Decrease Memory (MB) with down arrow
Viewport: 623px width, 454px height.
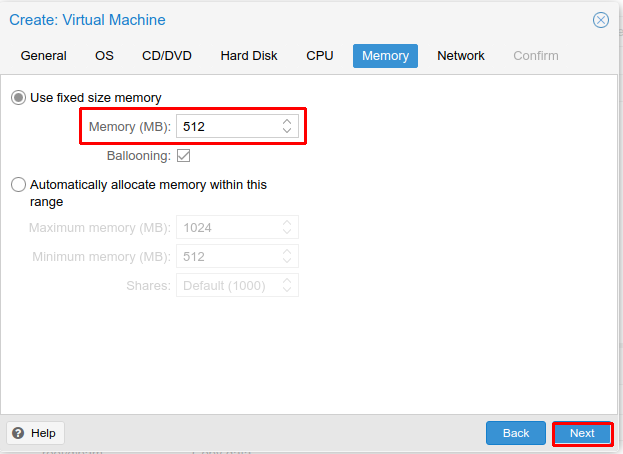click(287, 131)
